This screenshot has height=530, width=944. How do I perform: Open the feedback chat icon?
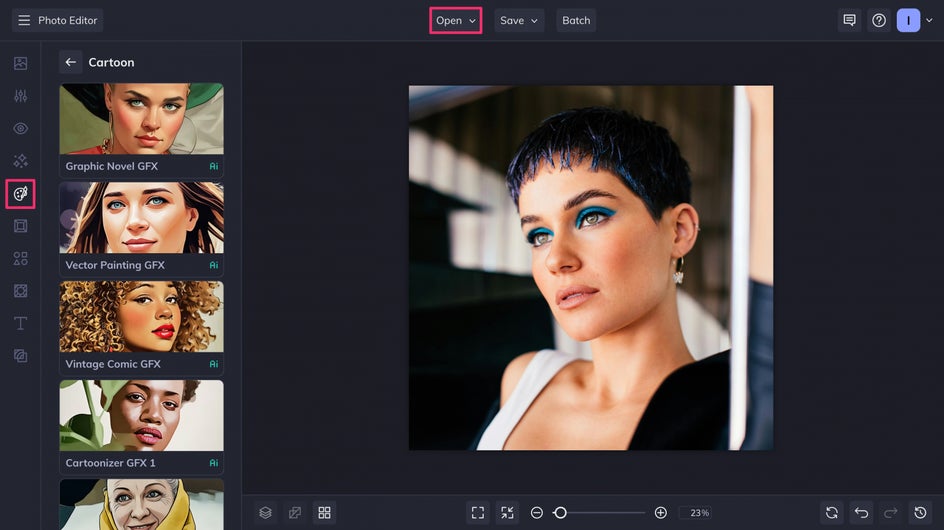point(849,20)
